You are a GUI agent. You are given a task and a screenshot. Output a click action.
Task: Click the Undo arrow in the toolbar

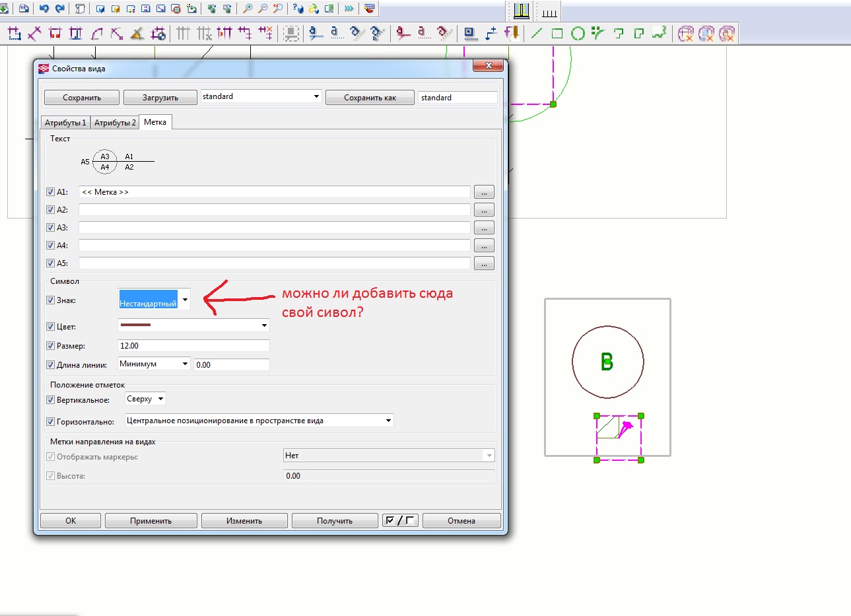(x=44, y=9)
